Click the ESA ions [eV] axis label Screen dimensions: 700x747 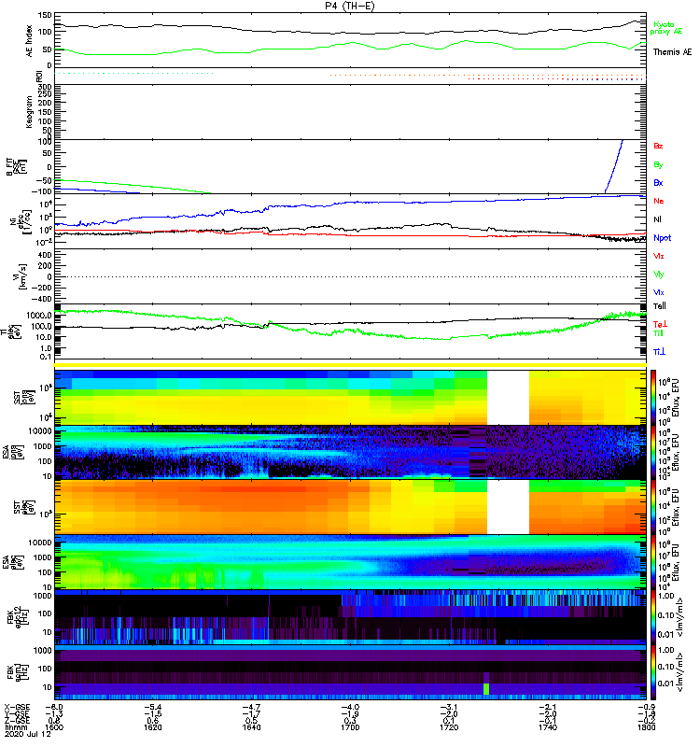(x=12, y=452)
